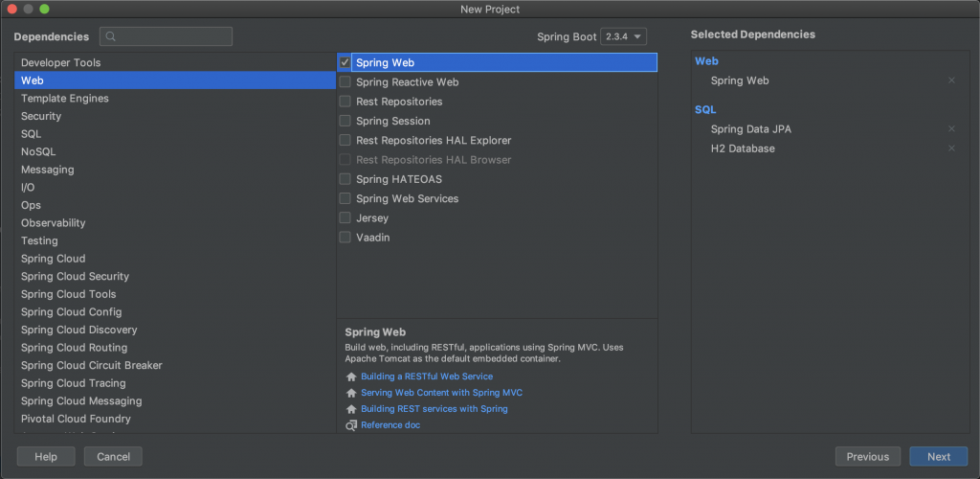Click the home icon beside Building a RESTful Web Service
Viewport: 980px width, 479px height.
coord(351,377)
